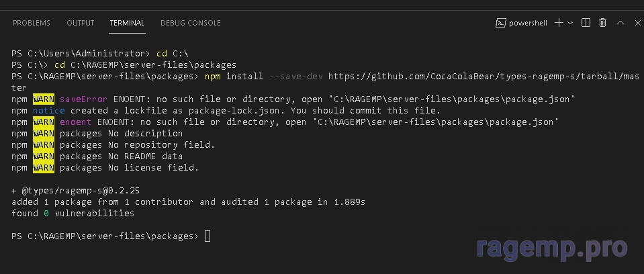Screen dimensions: 644x274
Task: Click the powershell shell label
Action: pyautogui.click(x=528, y=23)
